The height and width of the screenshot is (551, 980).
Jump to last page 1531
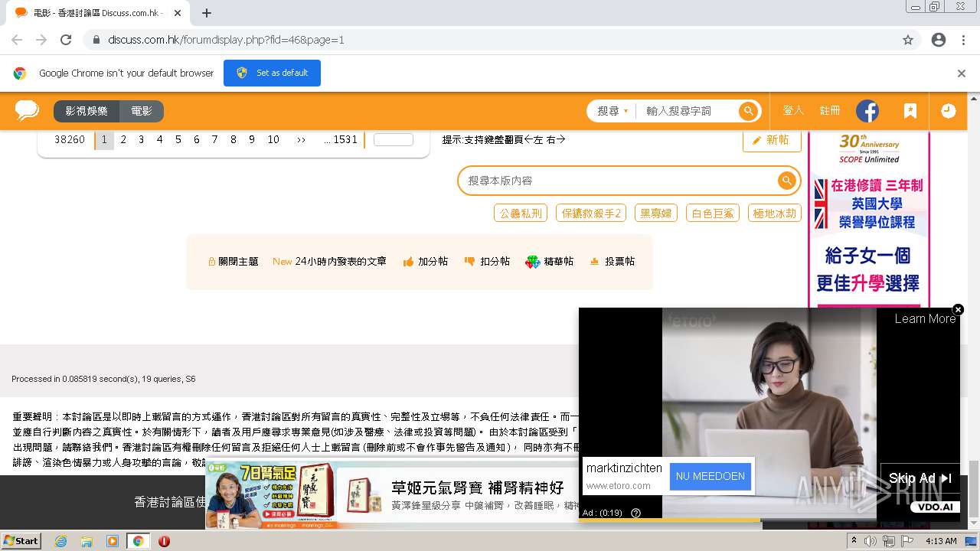(341, 140)
